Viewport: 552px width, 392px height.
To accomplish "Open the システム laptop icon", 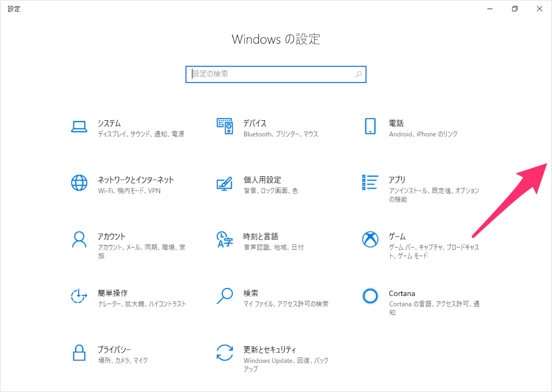I will click(79, 126).
